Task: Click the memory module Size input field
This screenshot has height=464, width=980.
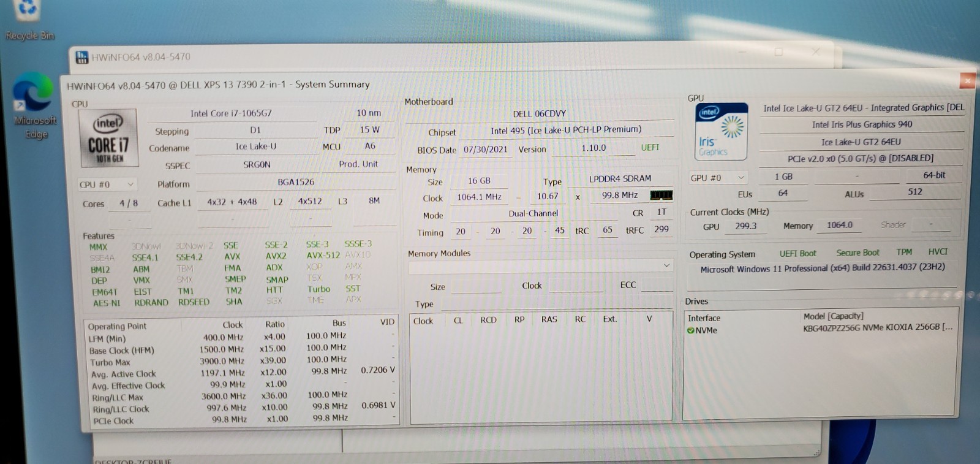Action: click(x=476, y=286)
